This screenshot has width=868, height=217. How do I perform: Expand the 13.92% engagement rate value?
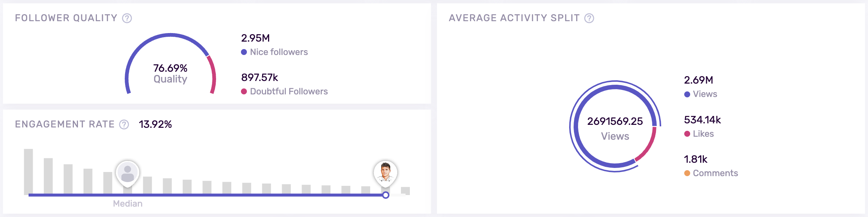tap(156, 124)
